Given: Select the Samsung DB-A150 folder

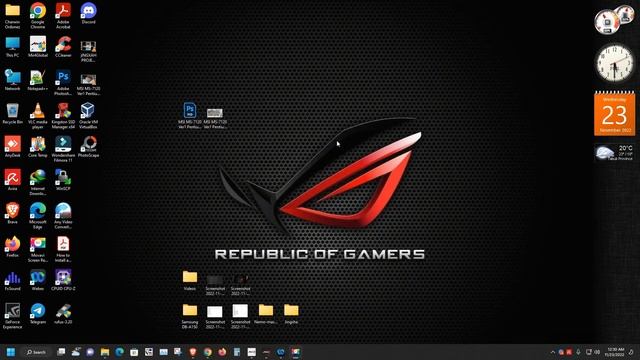Looking at the screenshot, I should click(x=189, y=316).
